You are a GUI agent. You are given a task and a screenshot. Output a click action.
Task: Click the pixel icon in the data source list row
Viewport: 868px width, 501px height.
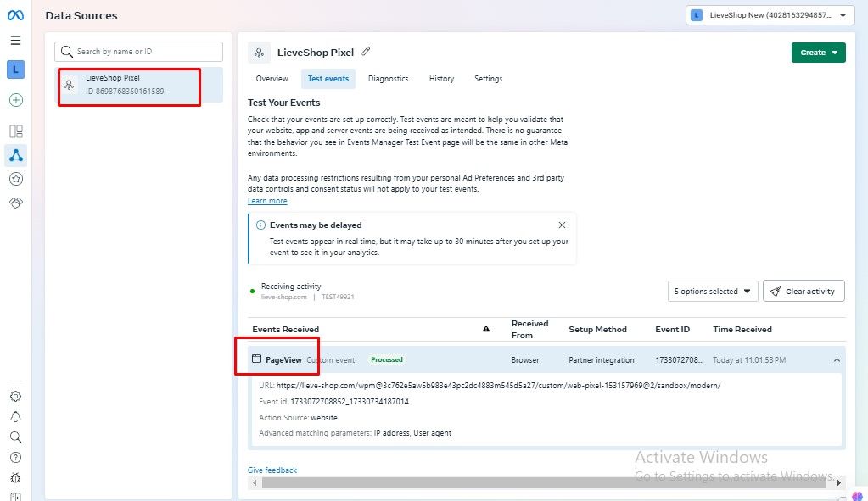(70, 85)
